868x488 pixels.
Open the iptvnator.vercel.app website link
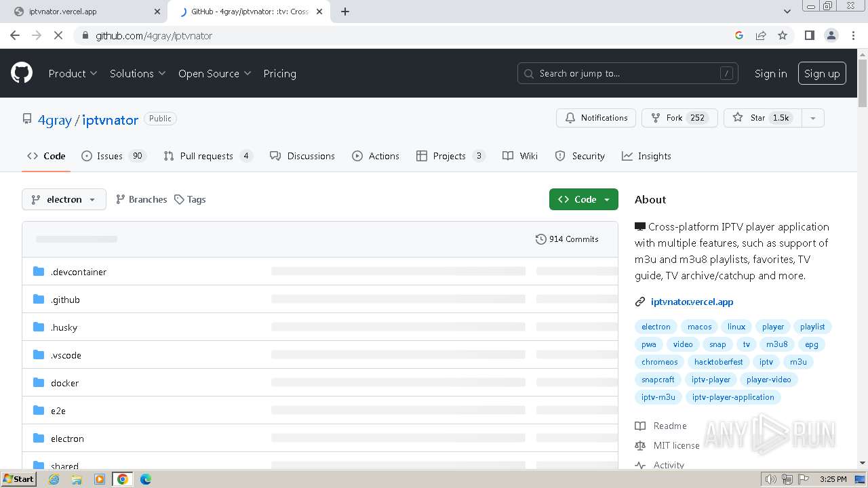692,302
